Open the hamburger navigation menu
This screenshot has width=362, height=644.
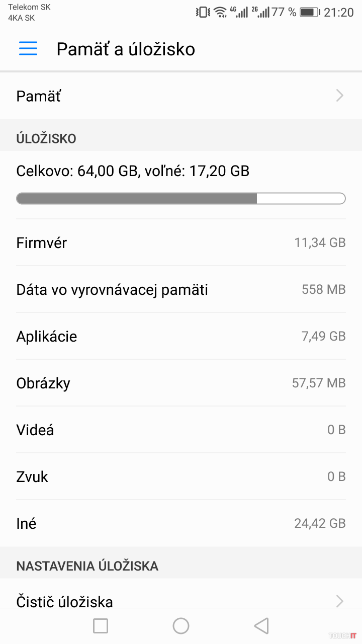pyautogui.click(x=28, y=48)
